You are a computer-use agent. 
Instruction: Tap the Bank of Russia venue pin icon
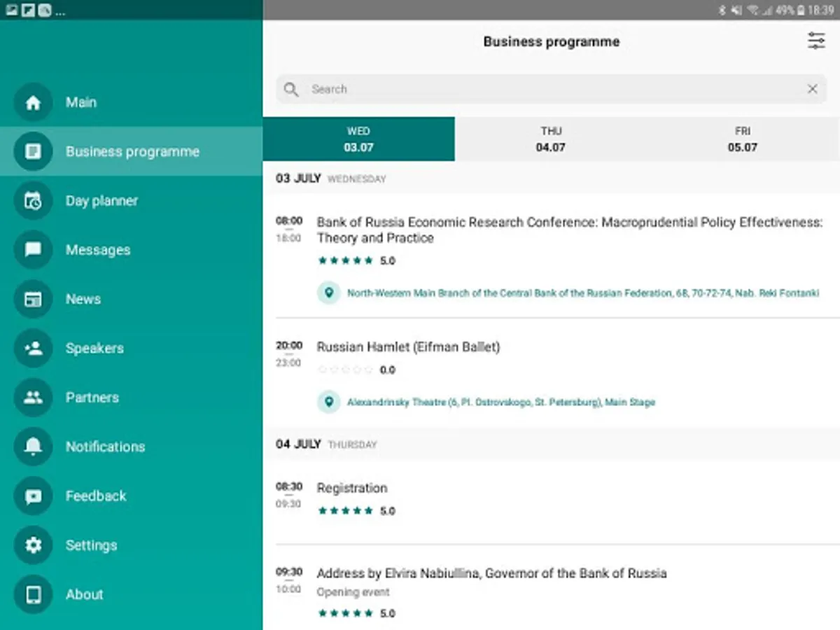[328, 293]
